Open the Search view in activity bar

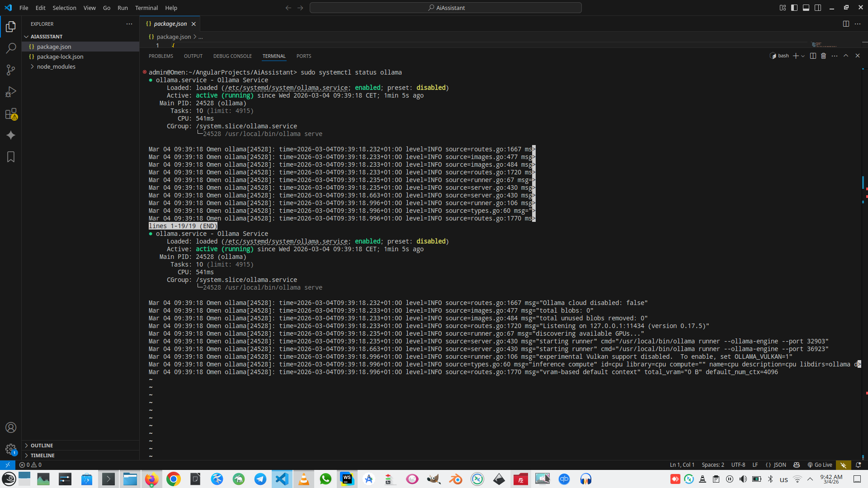pyautogui.click(x=11, y=48)
